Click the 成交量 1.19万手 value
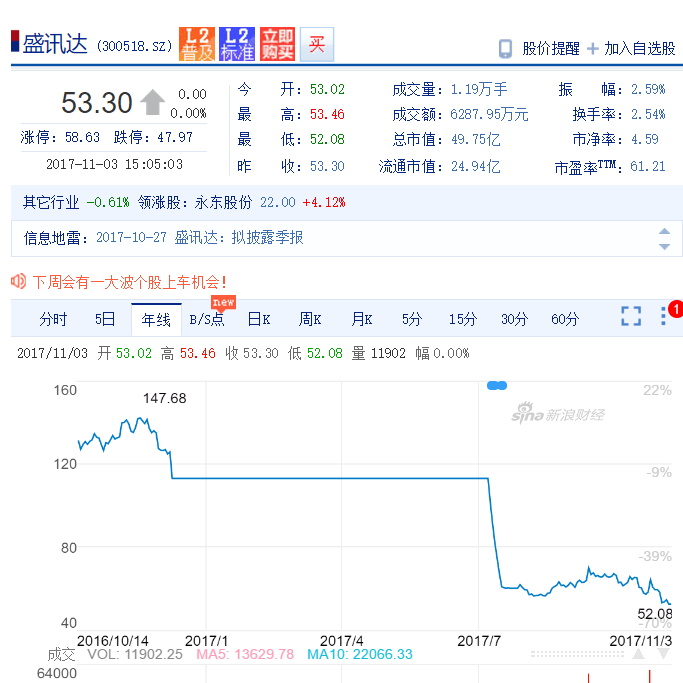 (x=479, y=89)
